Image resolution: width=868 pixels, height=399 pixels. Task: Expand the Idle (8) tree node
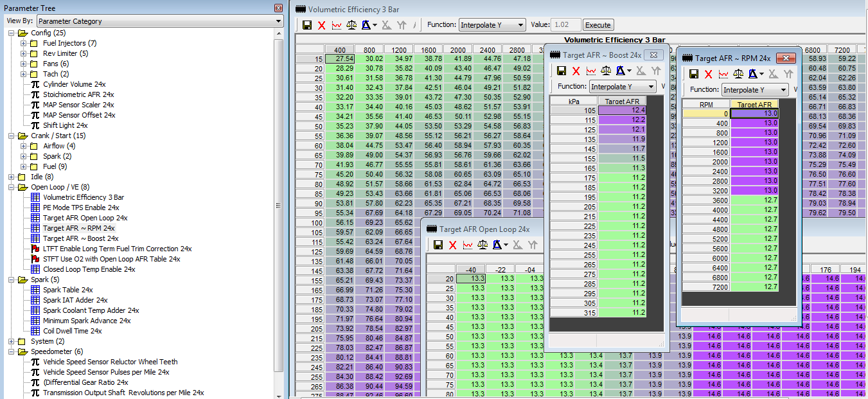pos(12,177)
